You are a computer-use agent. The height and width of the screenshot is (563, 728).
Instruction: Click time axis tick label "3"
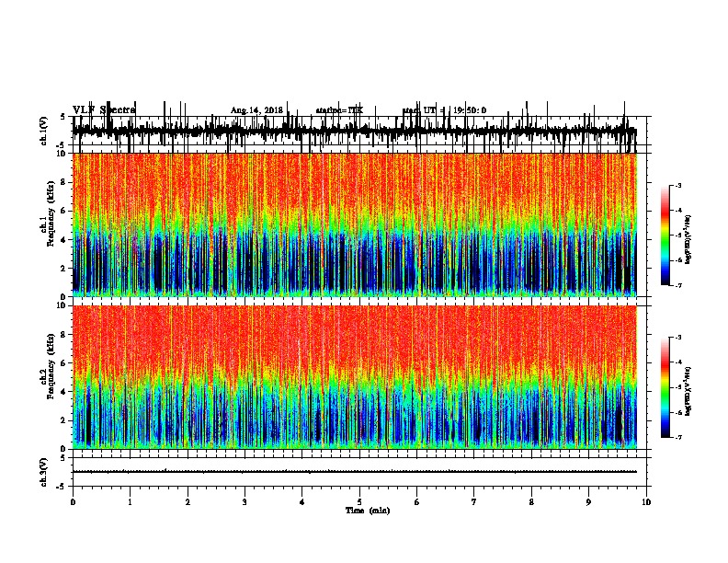pos(245,502)
